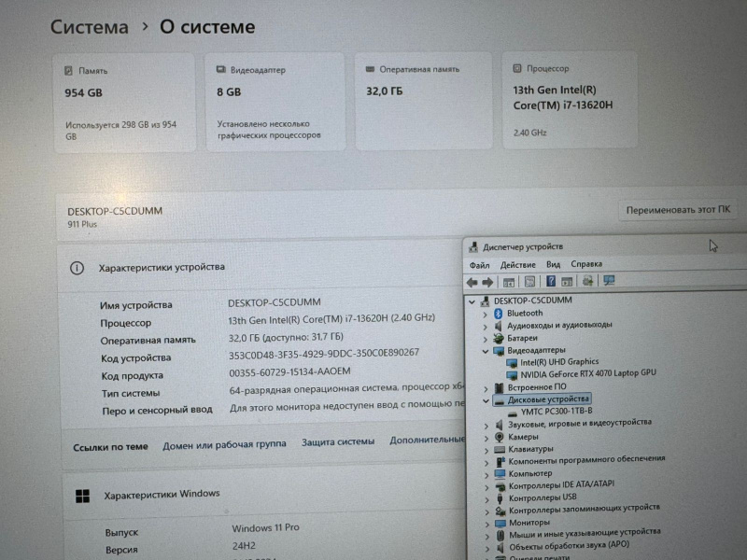Open the Процессор i7-13620H card
Viewport: 747px width, 560px height.
click(570, 100)
